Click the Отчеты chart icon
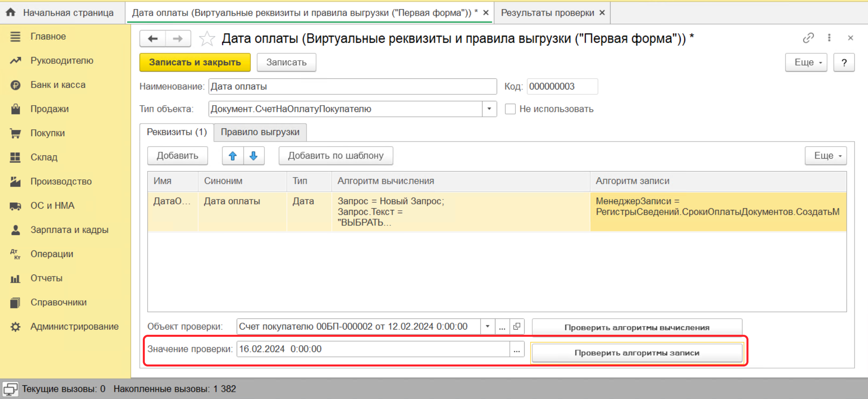868x399 pixels. pyautogui.click(x=15, y=278)
